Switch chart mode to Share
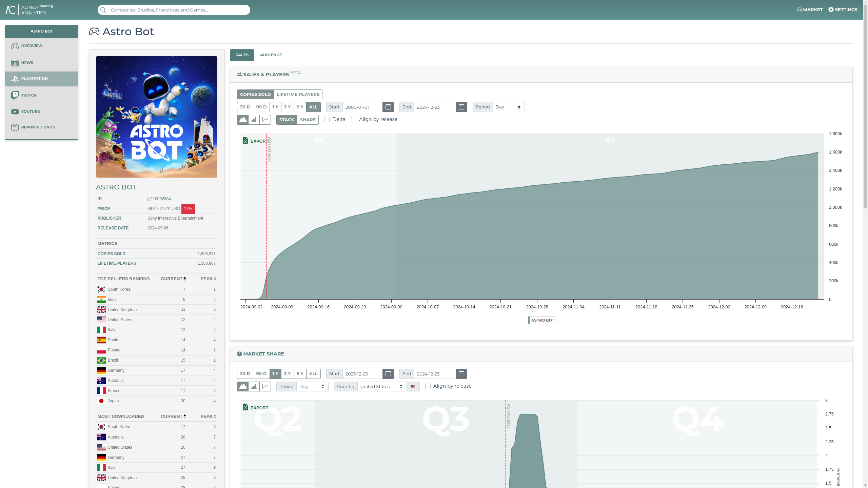This screenshot has height=488, width=868. coord(308,120)
